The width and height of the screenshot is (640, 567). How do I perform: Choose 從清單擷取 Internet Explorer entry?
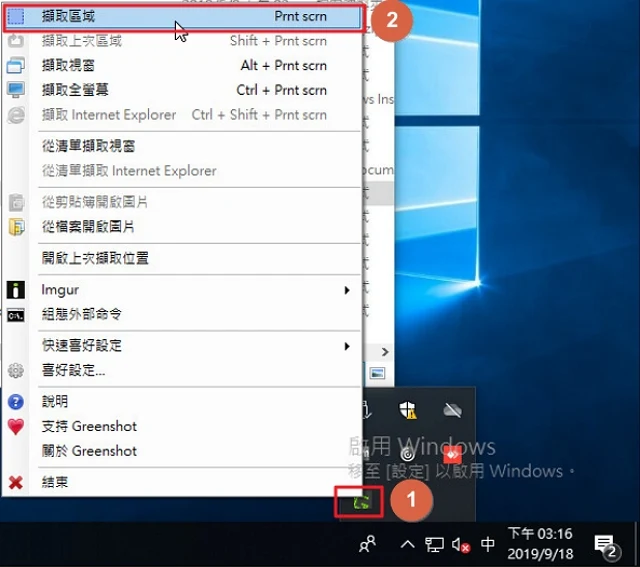click(182, 171)
